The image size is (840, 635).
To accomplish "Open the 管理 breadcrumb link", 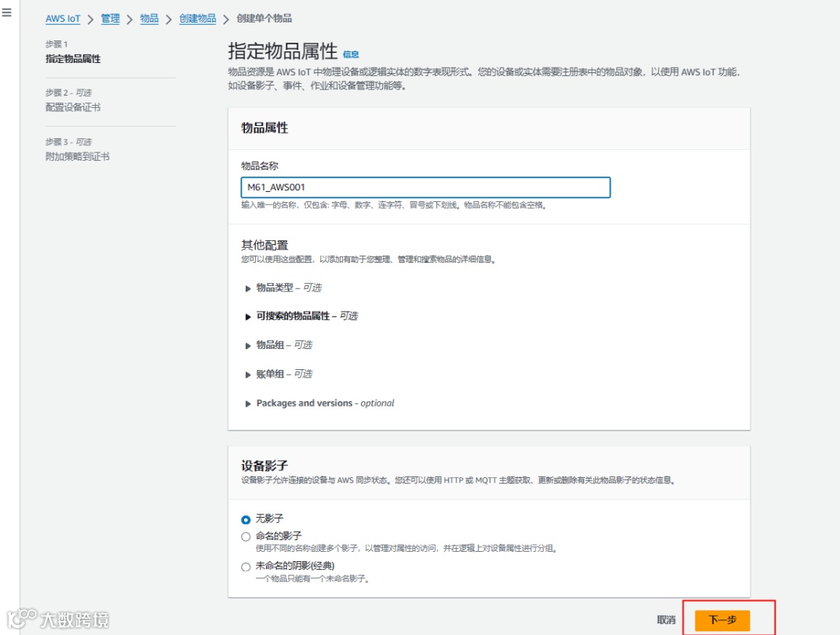I will pos(110,19).
